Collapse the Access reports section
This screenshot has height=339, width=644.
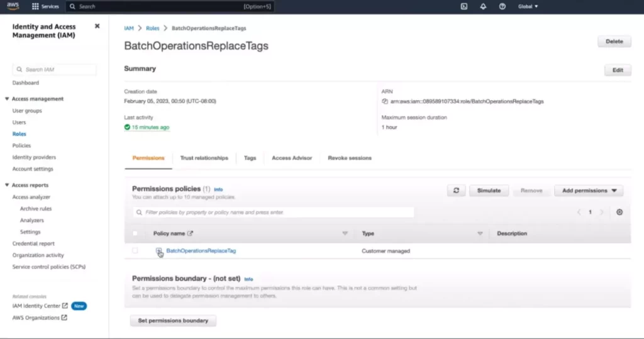pyautogui.click(x=7, y=186)
